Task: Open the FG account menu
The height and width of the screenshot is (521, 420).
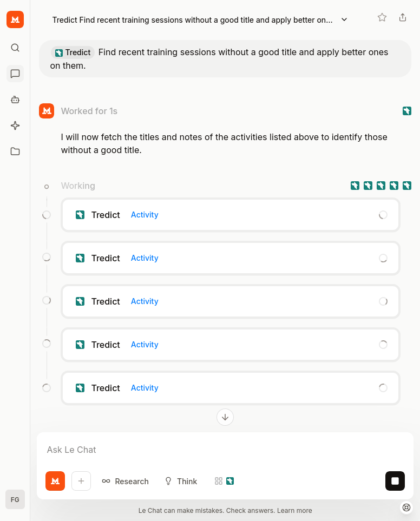Action: pyautogui.click(x=15, y=499)
